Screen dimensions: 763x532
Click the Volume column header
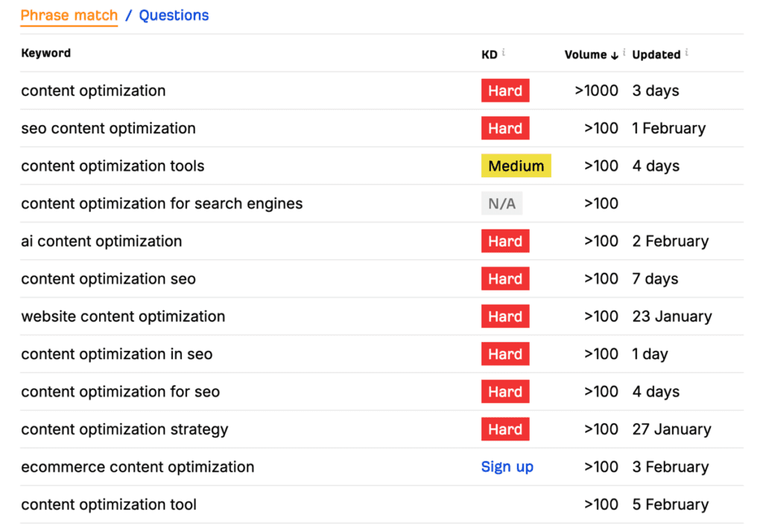(586, 54)
